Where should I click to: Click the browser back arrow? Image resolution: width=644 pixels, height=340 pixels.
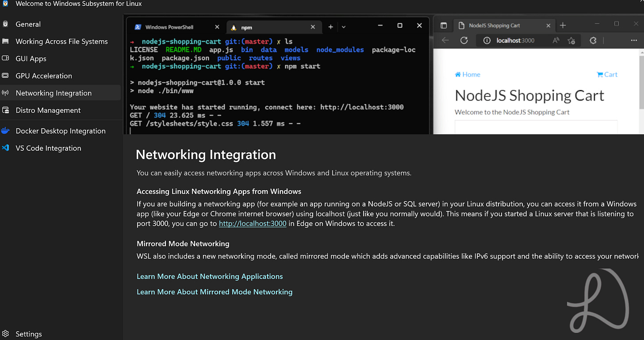[x=445, y=40]
